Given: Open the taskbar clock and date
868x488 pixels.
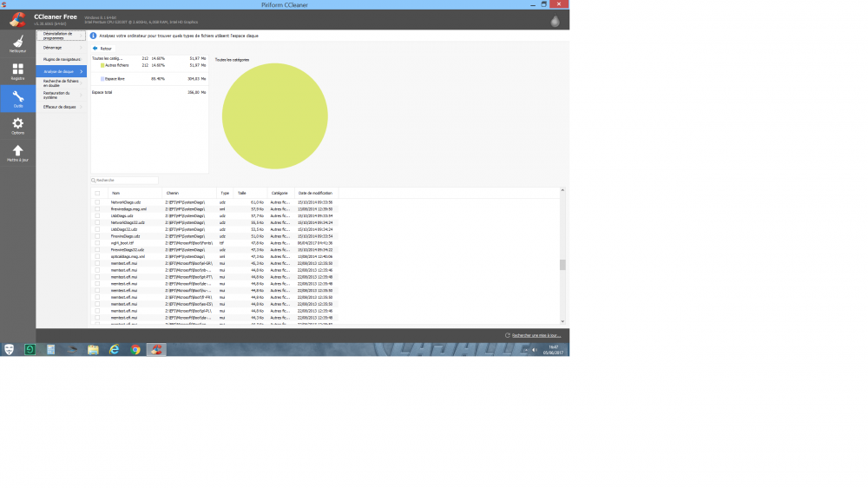Looking at the screenshot, I should coord(553,350).
